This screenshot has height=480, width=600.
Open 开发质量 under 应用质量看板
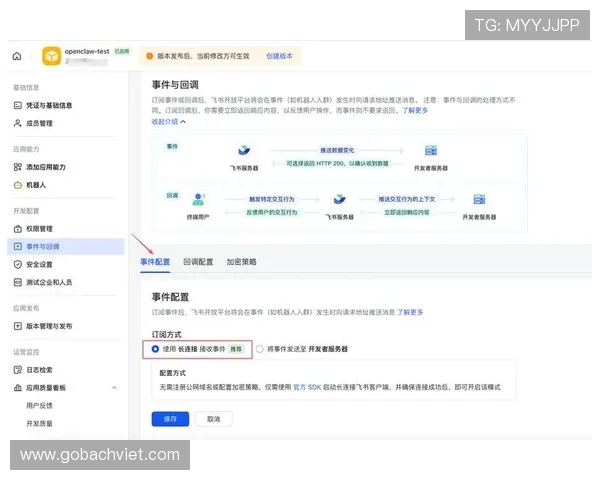click(x=39, y=423)
